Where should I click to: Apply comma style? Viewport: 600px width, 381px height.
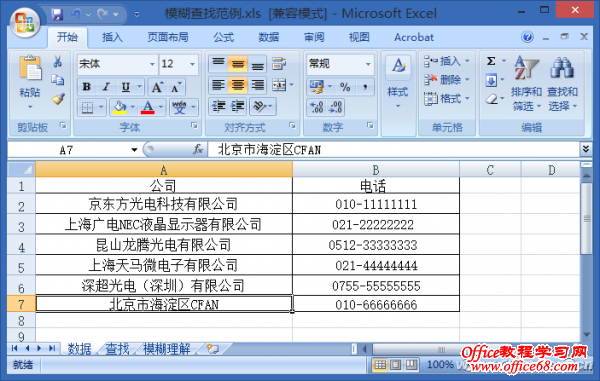click(x=365, y=87)
